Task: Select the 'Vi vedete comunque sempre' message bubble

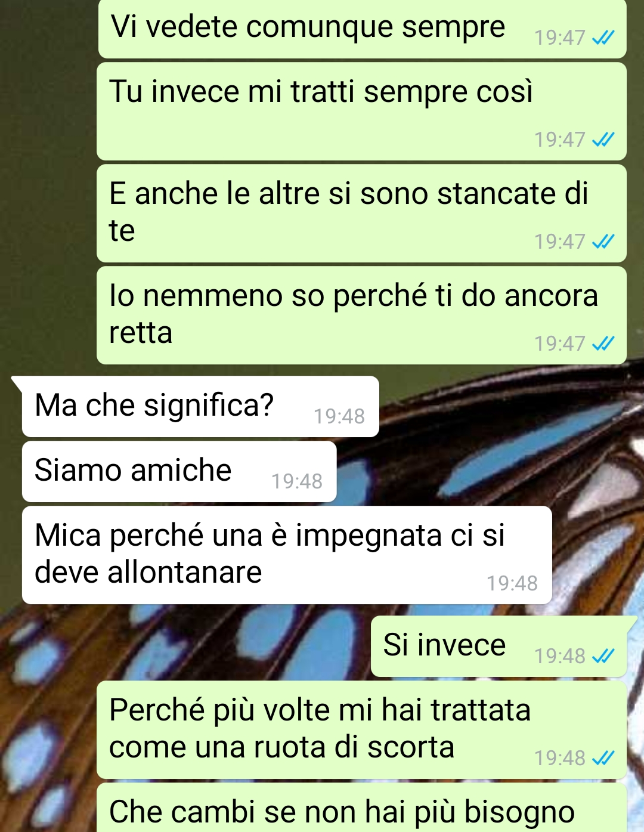Action: click(x=362, y=29)
